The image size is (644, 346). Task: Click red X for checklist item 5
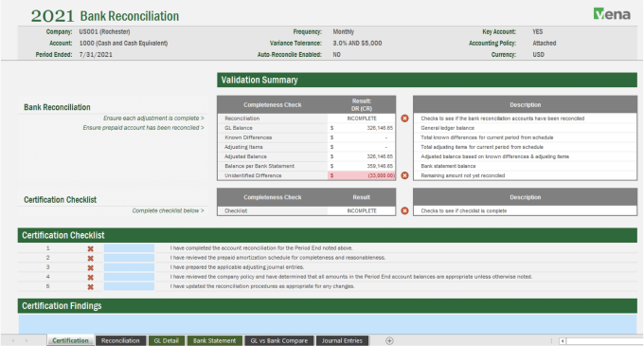[x=90, y=287]
